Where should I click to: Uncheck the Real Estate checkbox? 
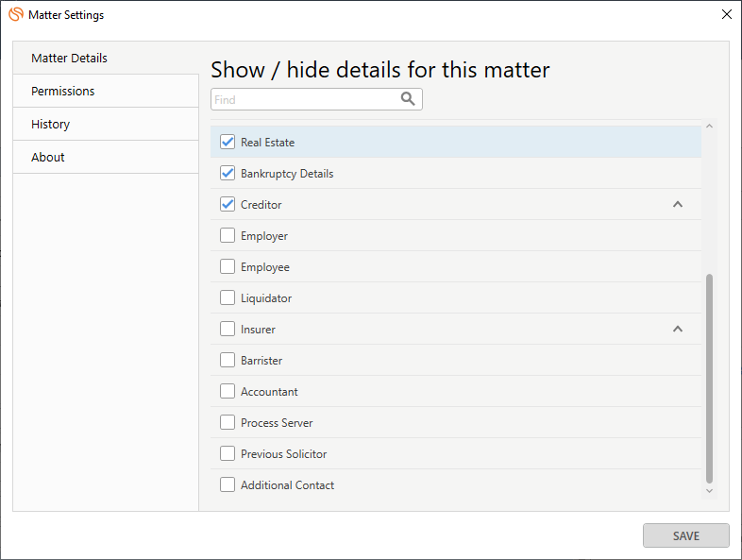pos(228,142)
